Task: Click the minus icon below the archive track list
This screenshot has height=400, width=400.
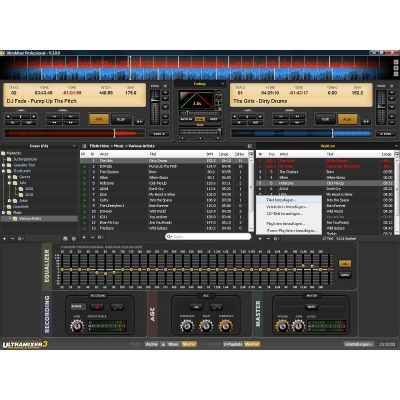Action: [92, 237]
